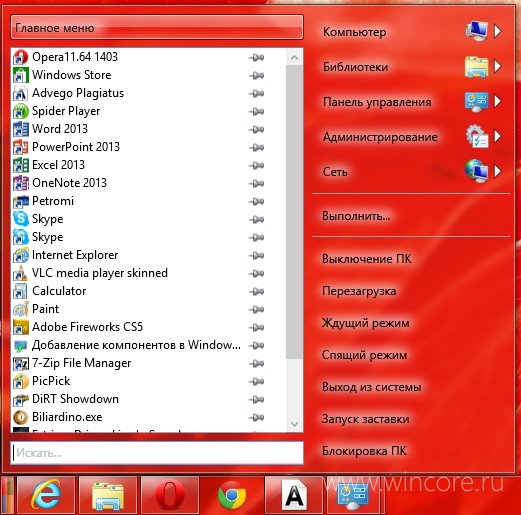This screenshot has height=515, width=521.
Task: Click the list scroll-up arrow
Action: pyautogui.click(x=294, y=58)
